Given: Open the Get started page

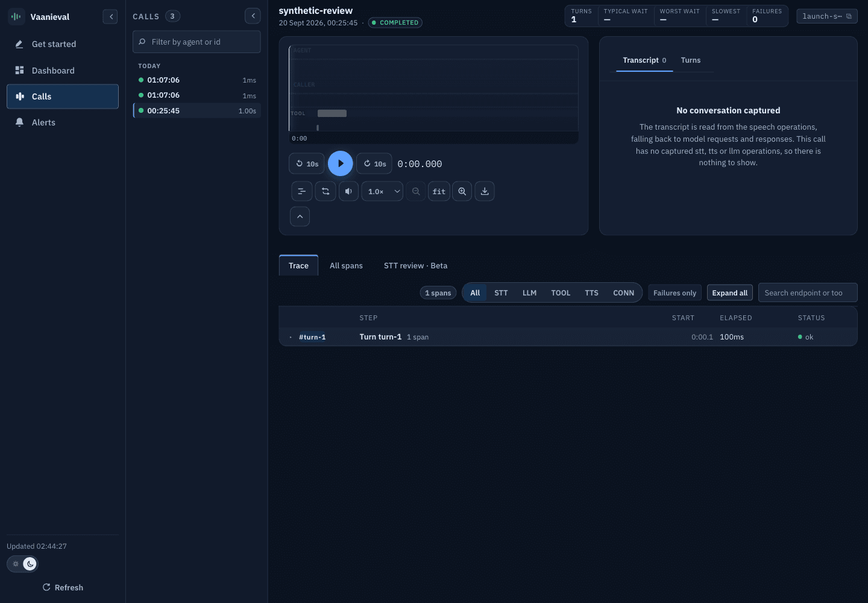Looking at the screenshot, I should [x=63, y=44].
